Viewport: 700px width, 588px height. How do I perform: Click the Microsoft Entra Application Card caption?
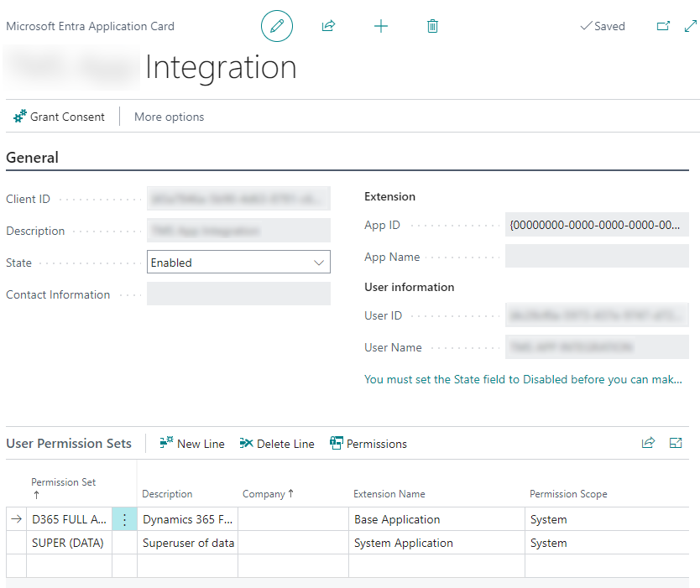90,26
